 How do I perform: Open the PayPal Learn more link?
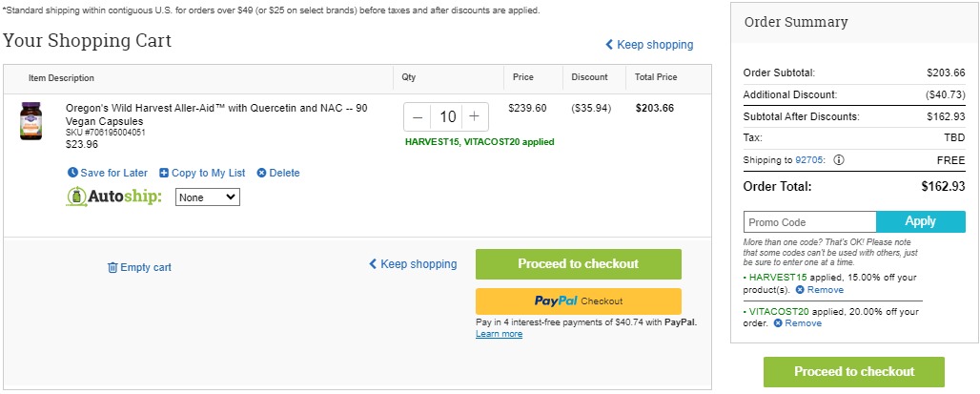499,334
